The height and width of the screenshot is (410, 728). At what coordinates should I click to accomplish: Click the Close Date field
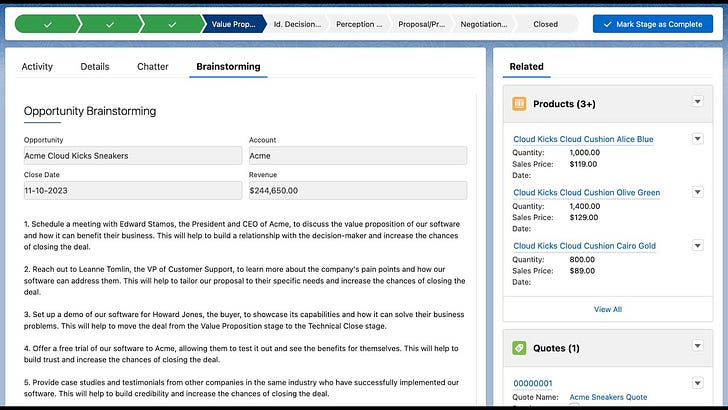[133, 190]
